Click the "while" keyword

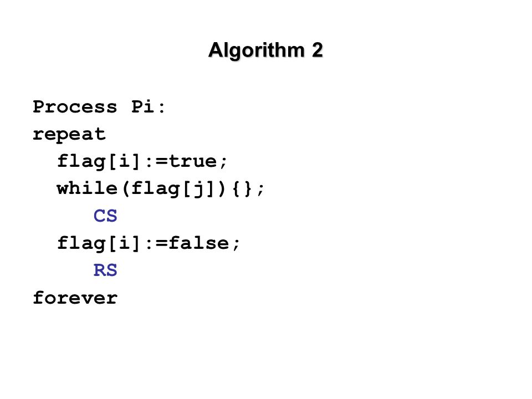pyautogui.click(x=87, y=188)
